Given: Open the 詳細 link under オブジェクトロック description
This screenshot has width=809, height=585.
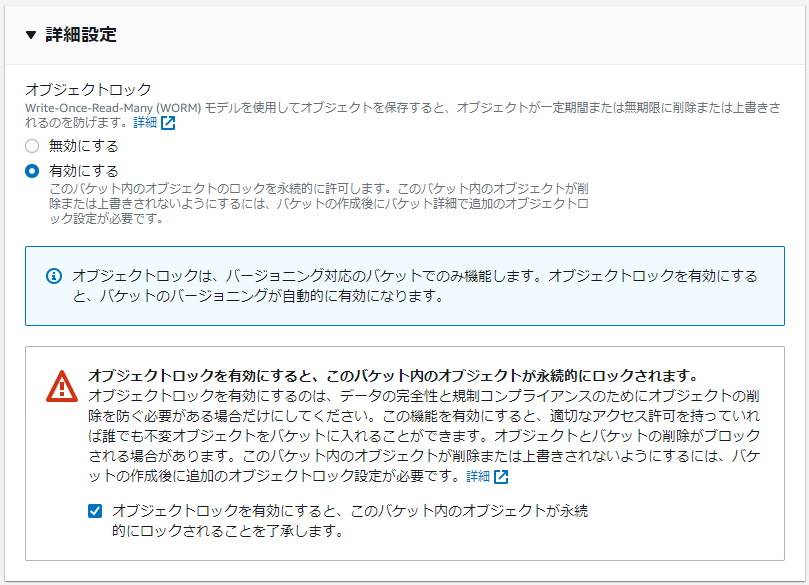Looking at the screenshot, I should coord(145,122).
